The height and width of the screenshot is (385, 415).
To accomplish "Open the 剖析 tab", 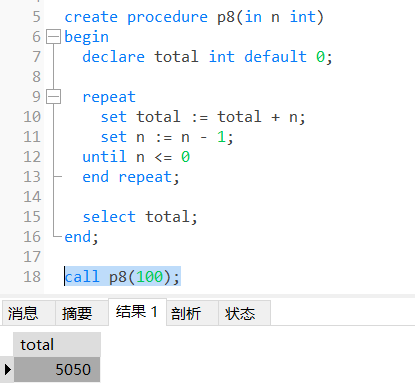I will [192, 313].
